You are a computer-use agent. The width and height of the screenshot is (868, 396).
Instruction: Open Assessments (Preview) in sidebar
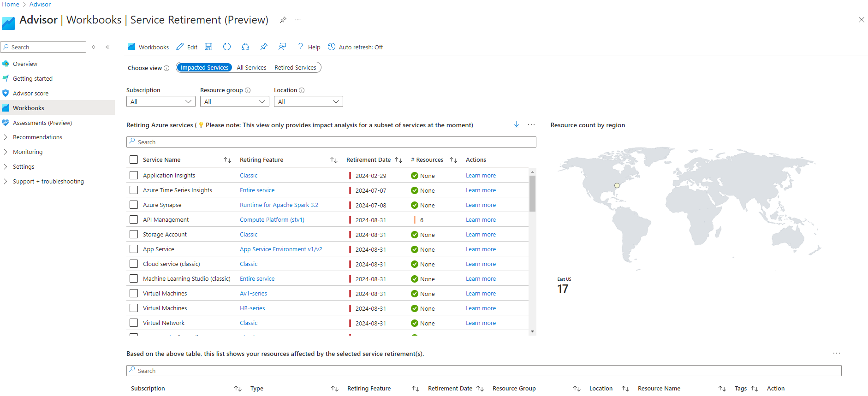[x=42, y=123]
